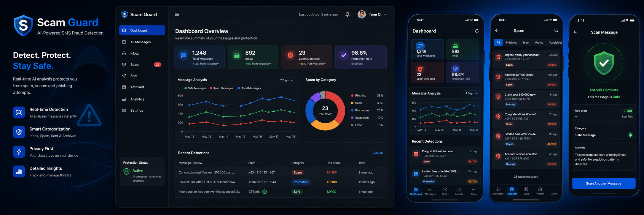Click the 23 Total Spam donut chart center
The width and height of the screenshot is (644, 215).
coord(325,110)
